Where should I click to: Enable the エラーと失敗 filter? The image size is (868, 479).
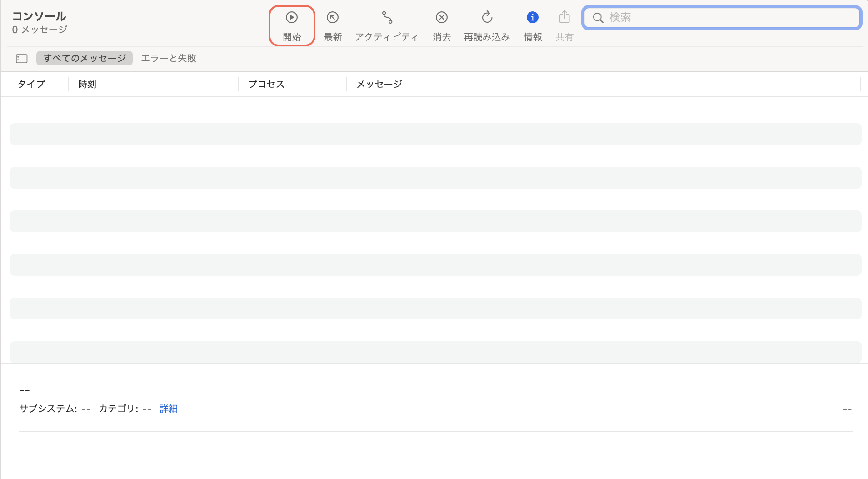coord(168,58)
